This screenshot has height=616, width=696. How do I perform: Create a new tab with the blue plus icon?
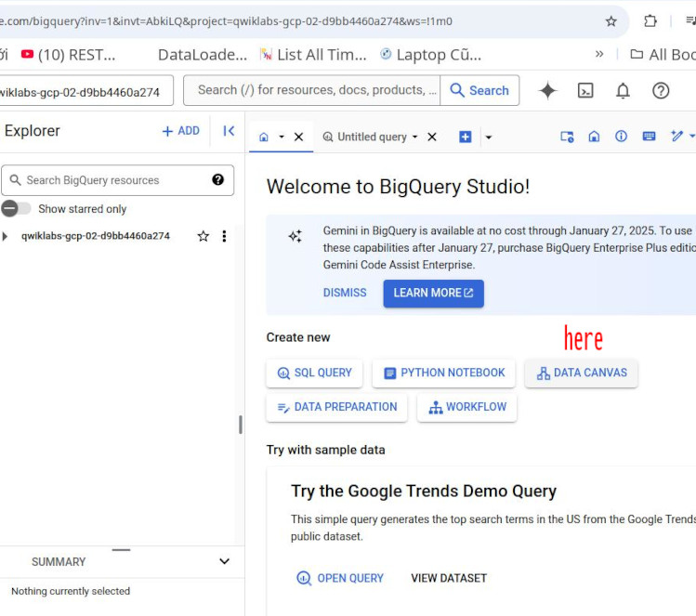point(466,137)
